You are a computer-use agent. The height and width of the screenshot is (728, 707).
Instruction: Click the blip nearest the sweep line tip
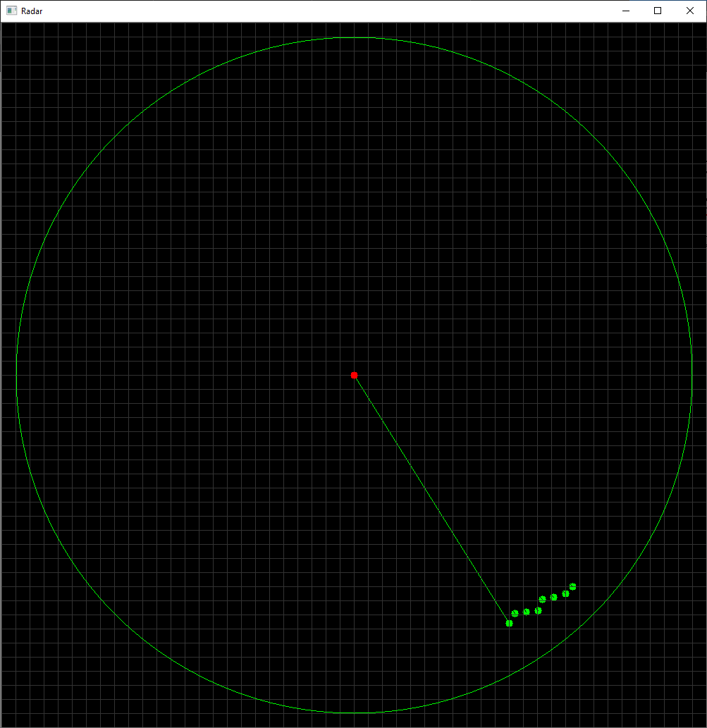coord(509,623)
